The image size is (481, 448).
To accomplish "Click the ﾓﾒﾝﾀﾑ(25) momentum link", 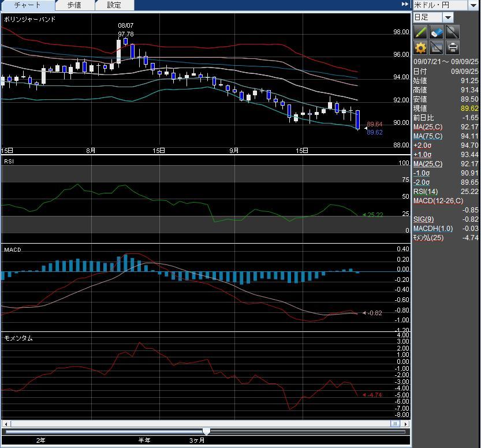I will [x=428, y=238].
